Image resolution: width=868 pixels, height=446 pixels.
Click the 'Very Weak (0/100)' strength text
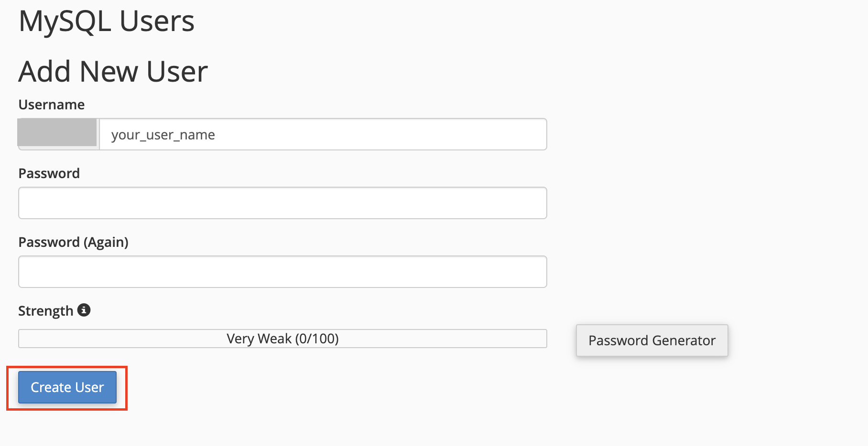click(282, 339)
